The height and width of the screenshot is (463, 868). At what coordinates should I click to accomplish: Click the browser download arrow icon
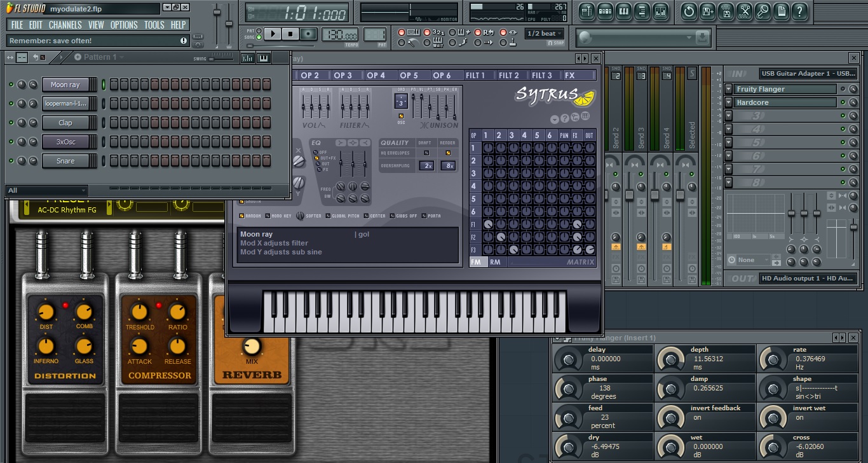702,38
